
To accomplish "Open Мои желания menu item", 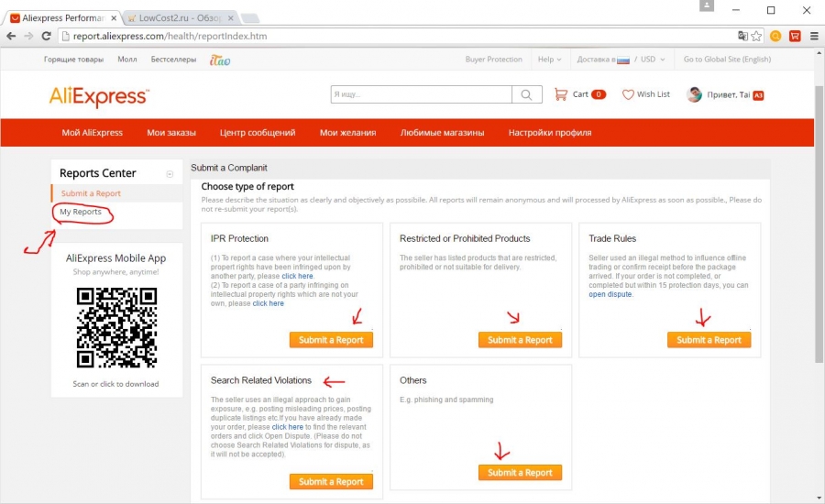I will click(x=347, y=133).
